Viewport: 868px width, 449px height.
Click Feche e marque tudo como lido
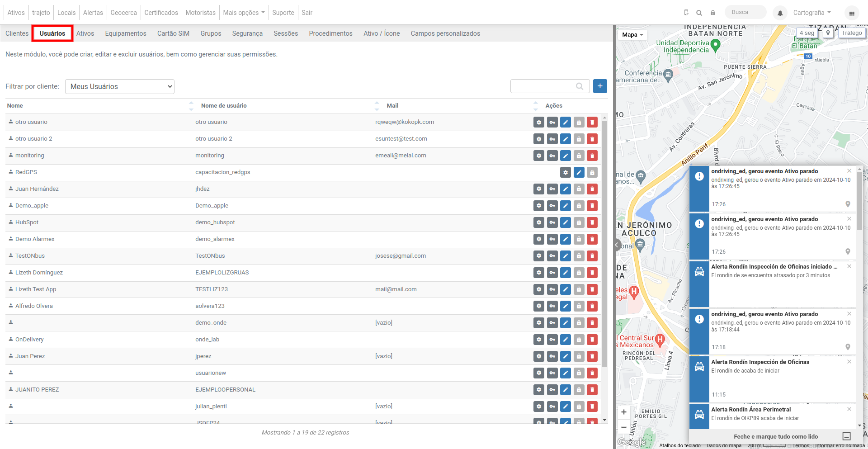tap(776, 437)
